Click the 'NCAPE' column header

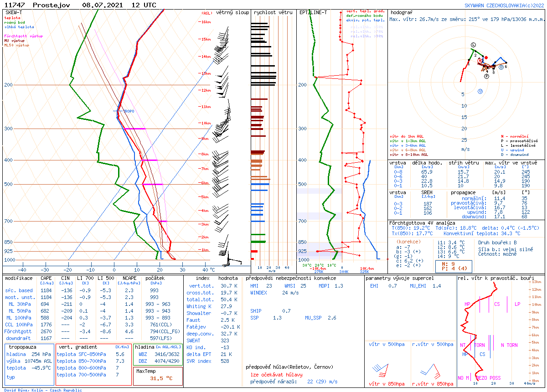click(130, 278)
